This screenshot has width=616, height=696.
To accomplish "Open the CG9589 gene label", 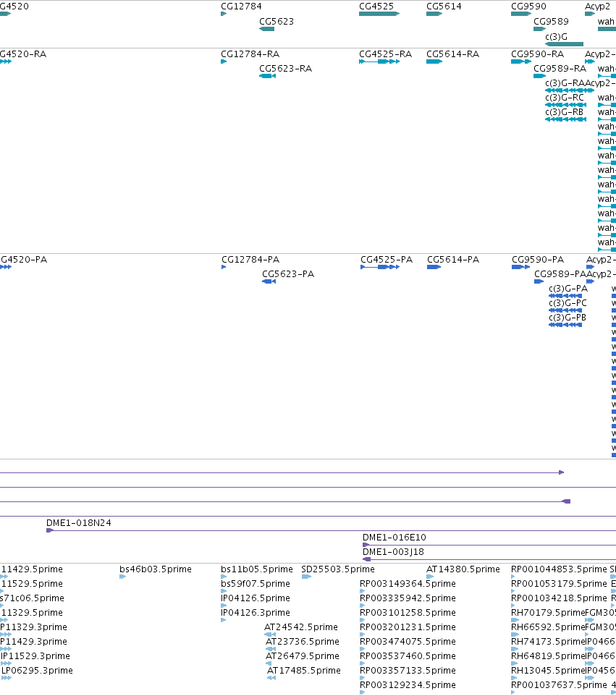I will click(551, 21).
